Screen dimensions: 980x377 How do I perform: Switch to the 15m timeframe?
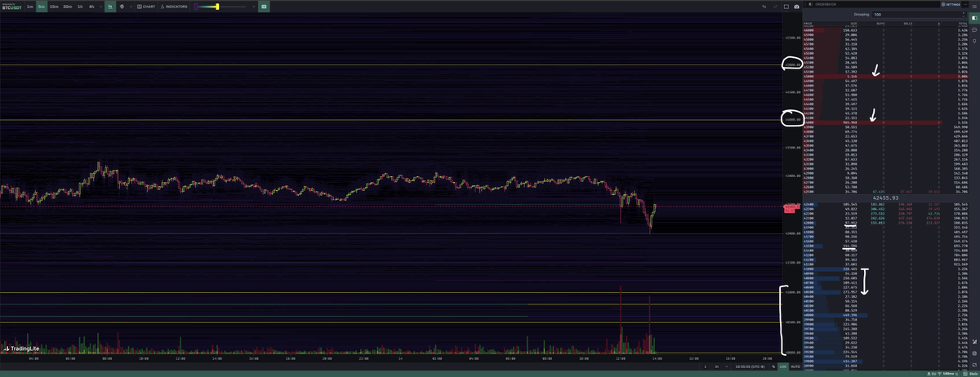54,7
